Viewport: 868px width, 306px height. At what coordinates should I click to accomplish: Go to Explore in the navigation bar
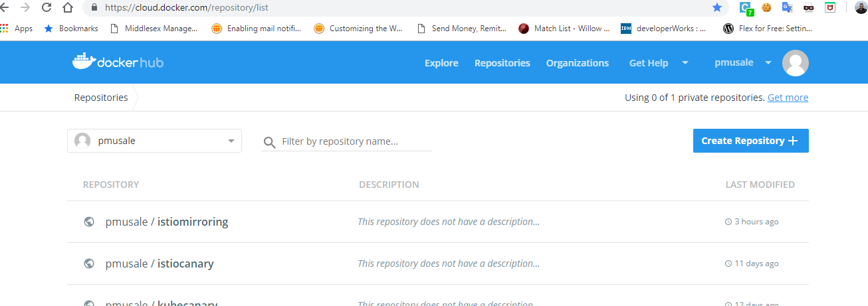click(441, 63)
